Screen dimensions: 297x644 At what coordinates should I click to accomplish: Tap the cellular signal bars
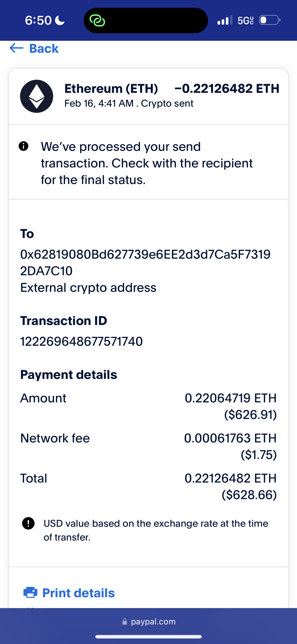coord(225,20)
